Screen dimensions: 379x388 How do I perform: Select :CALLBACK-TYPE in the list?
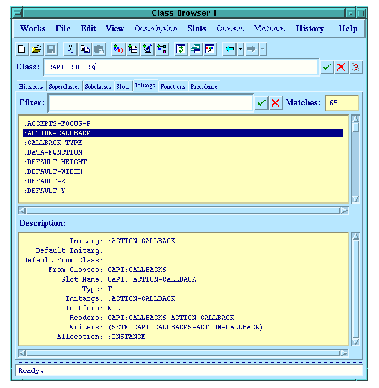[x=183, y=143]
